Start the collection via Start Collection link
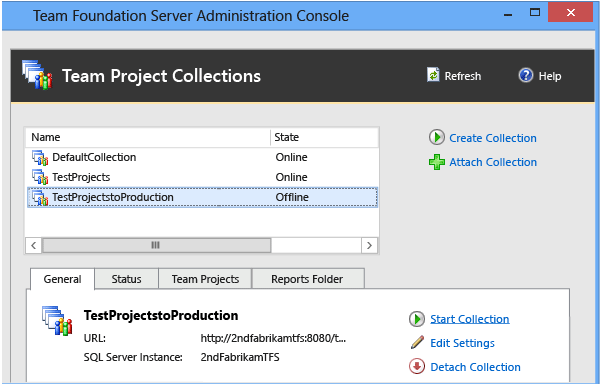 click(470, 319)
